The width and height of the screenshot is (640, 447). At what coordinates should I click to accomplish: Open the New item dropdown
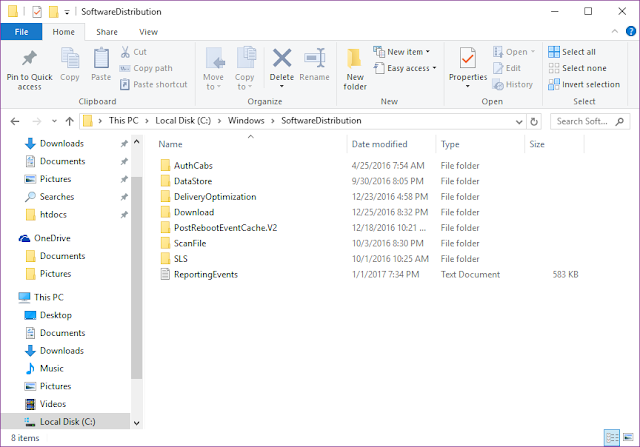[402, 52]
